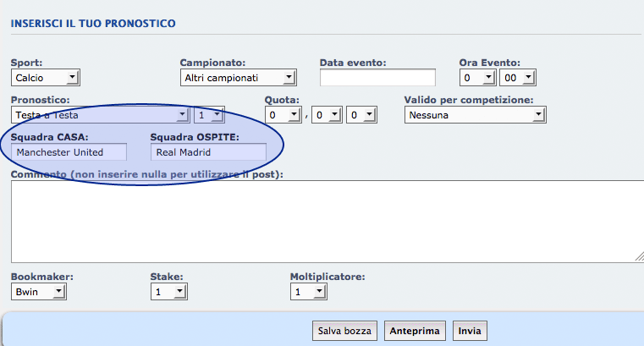Click inside the Commento text area
This screenshot has width=644, height=346.
(x=328, y=222)
